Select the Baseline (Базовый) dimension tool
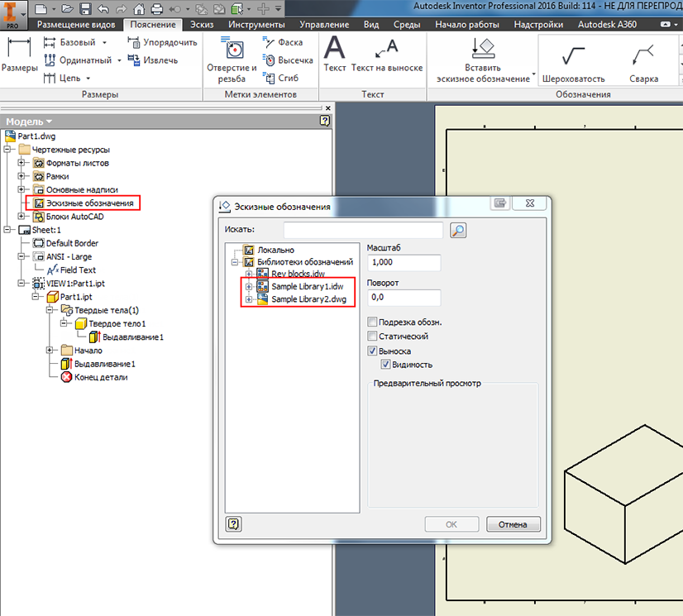This screenshot has width=683, height=616. (x=69, y=42)
